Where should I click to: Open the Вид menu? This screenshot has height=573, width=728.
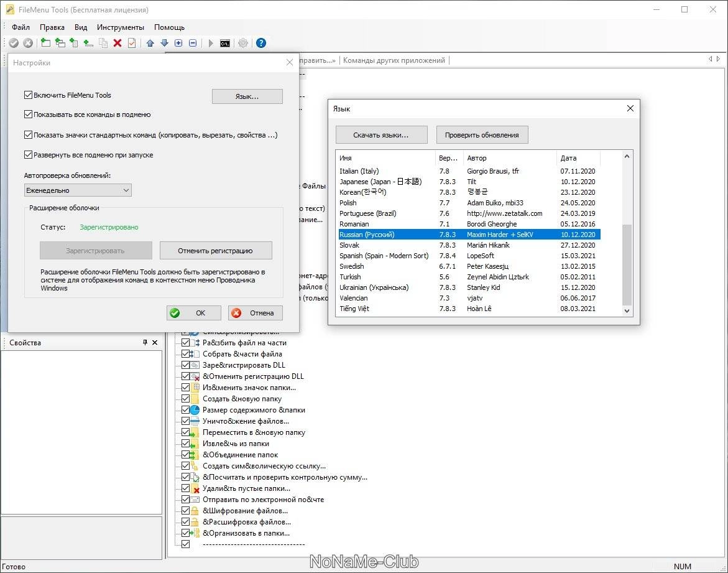tap(81, 27)
